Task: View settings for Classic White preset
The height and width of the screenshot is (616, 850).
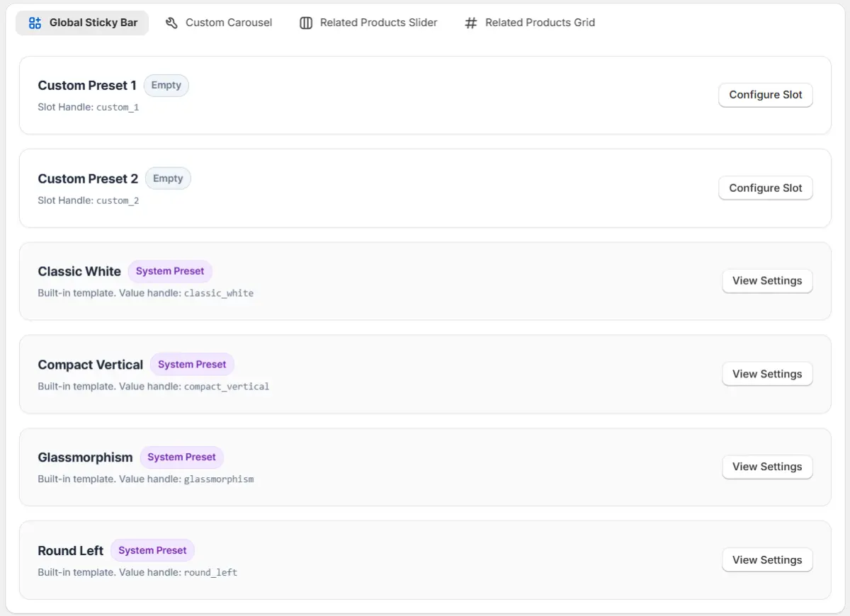Action: 767,281
